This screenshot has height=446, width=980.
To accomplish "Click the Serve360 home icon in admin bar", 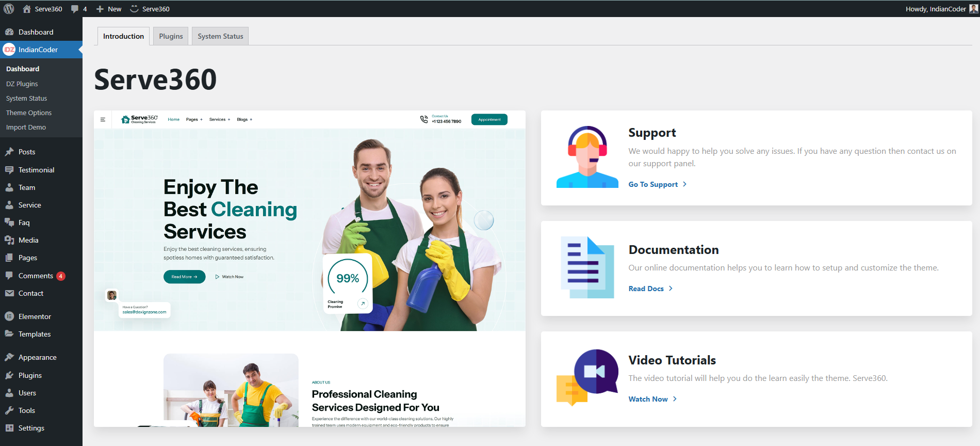I will (27, 9).
